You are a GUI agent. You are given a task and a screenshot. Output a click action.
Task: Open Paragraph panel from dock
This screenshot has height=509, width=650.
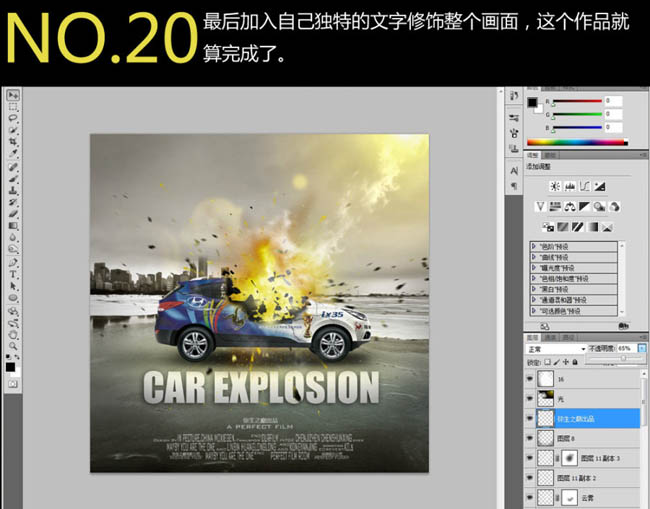click(x=514, y=186)
